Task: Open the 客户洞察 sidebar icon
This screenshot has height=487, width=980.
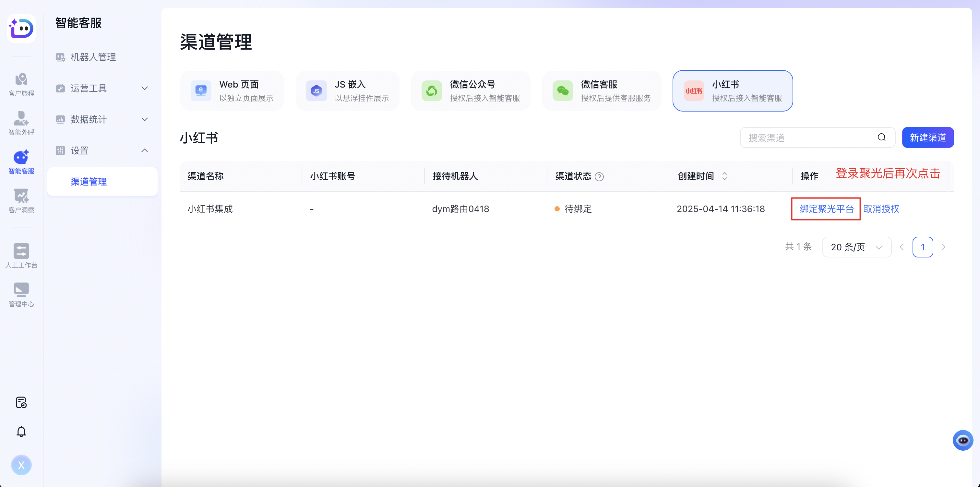Action: (x=21, y=200)
